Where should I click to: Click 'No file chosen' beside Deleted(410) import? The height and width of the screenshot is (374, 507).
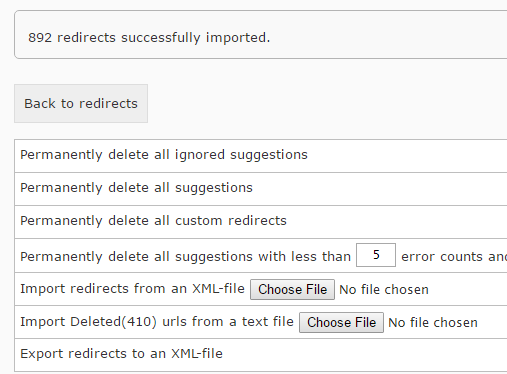tap(433, 323)
